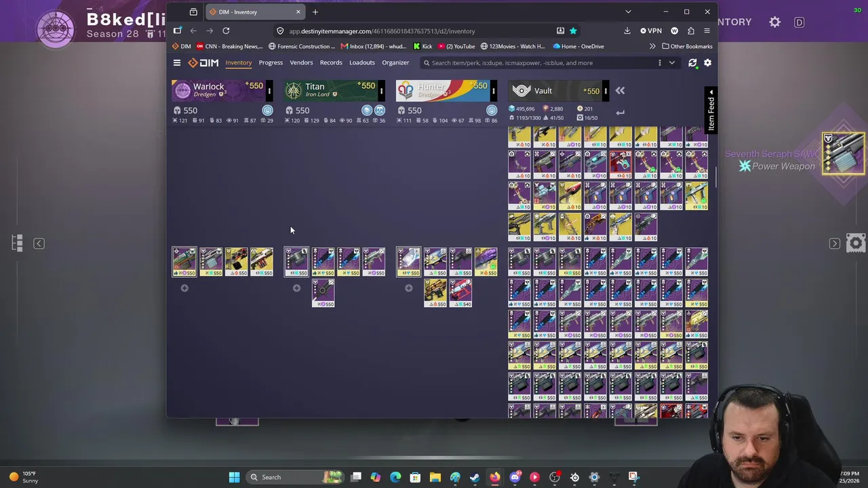Open the CNN Breaking News bookmark
The width and height of the screenshot is (868, 488).
pyautogui.click(x=229, y=47)
